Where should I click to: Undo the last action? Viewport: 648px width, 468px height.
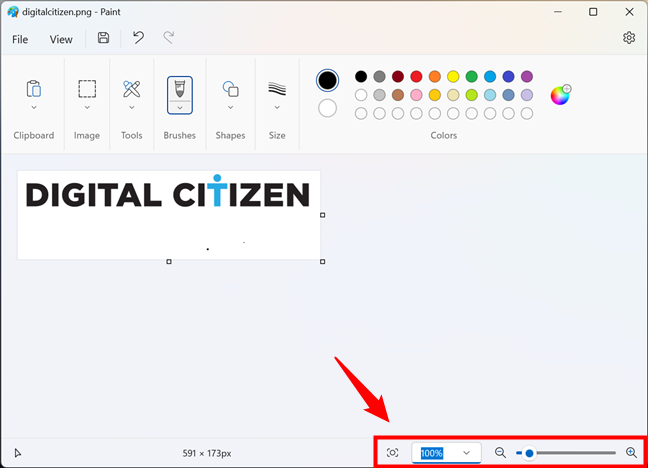click(x=138, y=38)
